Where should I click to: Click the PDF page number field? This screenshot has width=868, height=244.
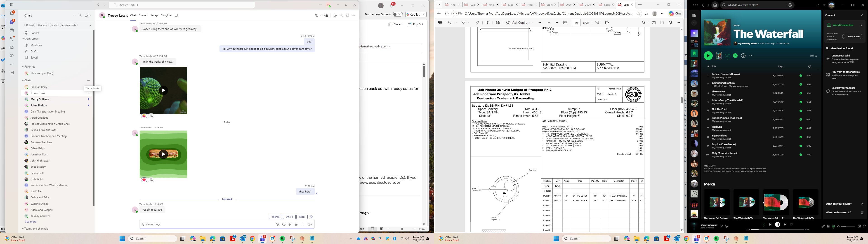tap(576, 23)
